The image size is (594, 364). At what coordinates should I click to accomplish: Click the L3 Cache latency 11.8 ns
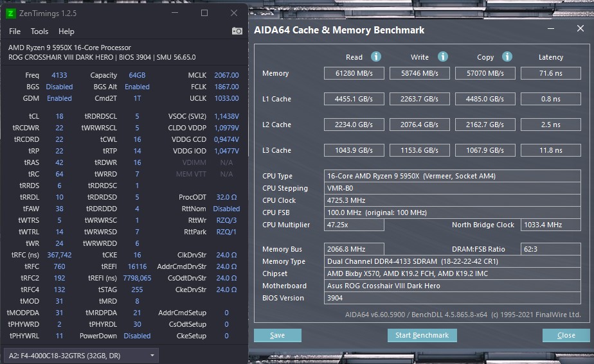(x=551, y=150)
